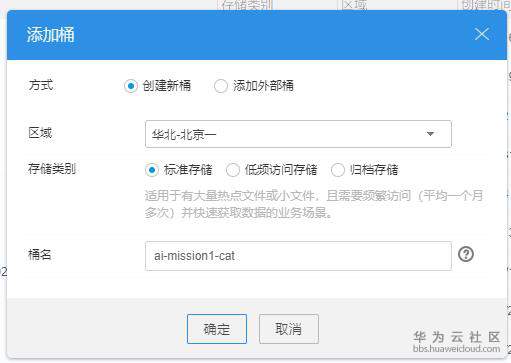Viewport: 511px width, 363px height.
Task: Choose 归档存储 storage class
Action: 338,170
